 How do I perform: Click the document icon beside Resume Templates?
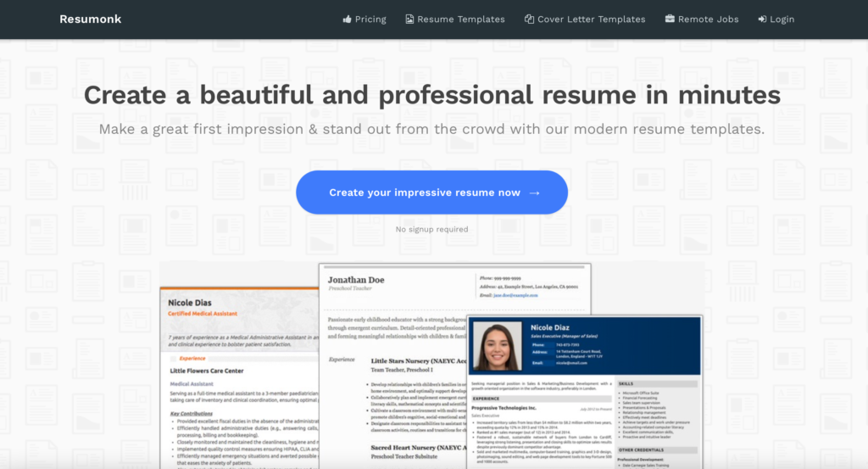coord(409,20)
